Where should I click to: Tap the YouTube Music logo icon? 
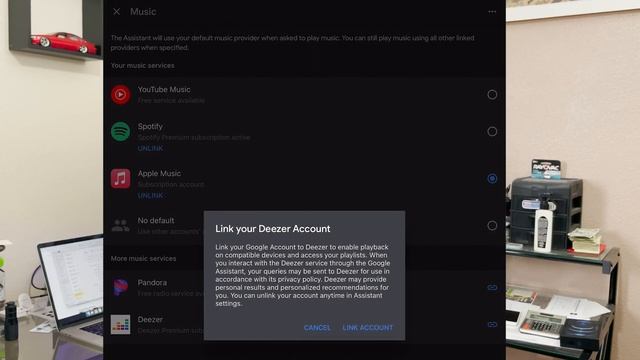coord(120,95)
